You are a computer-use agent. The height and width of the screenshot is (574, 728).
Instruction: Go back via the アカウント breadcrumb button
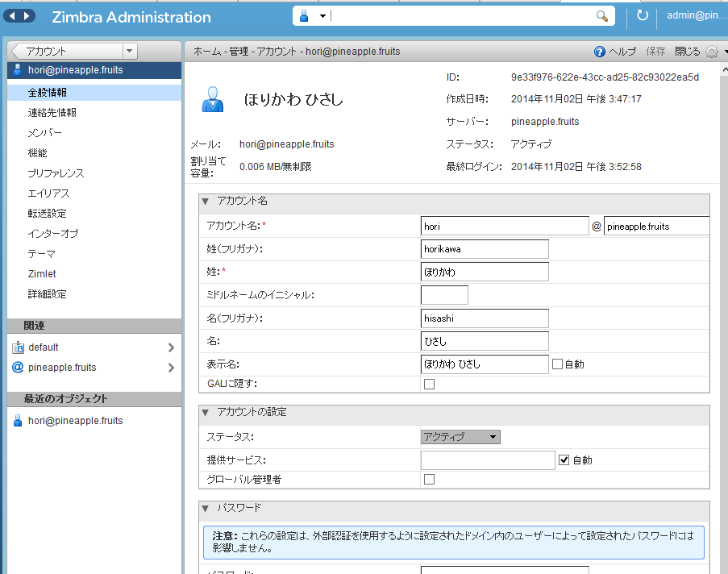coord(67,51)
